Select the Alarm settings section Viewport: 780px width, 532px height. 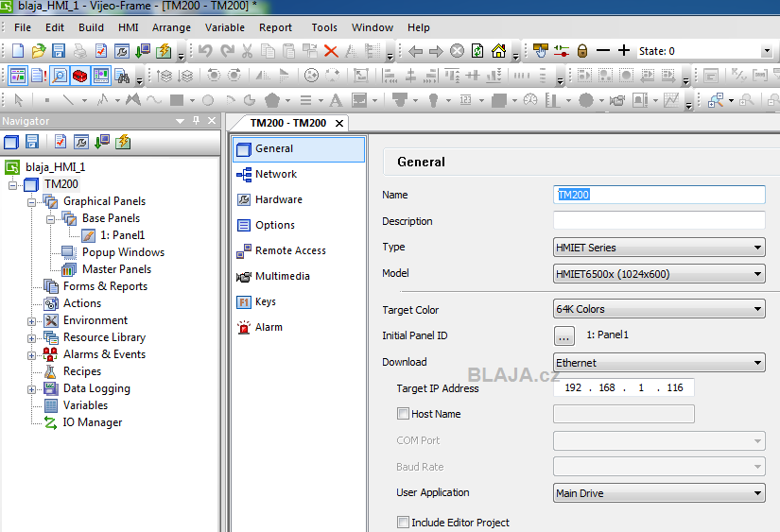(299, 327)
